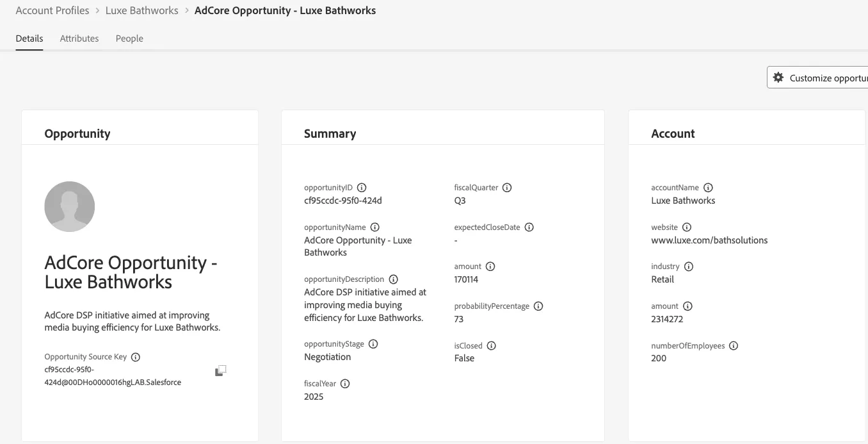The image size is (868, 444).
Task: Show accountName info icon
Action: click(x=708, y=188)
